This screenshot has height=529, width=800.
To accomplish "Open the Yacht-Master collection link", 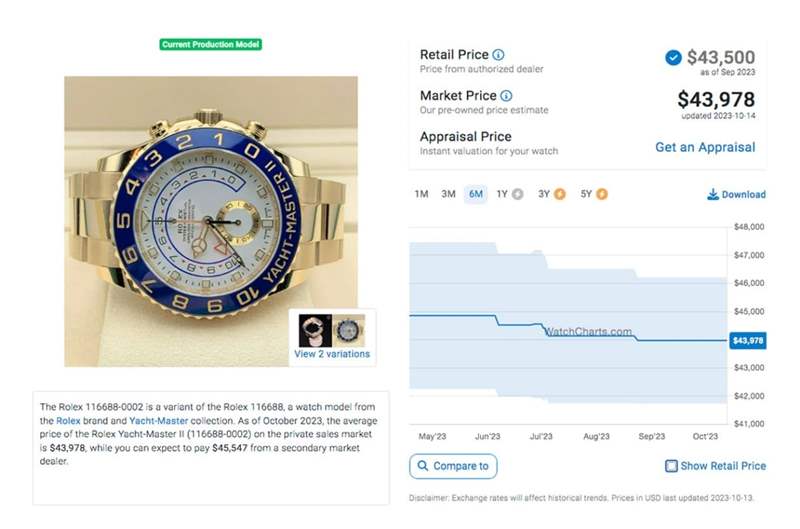I will (x=158, y=421).
